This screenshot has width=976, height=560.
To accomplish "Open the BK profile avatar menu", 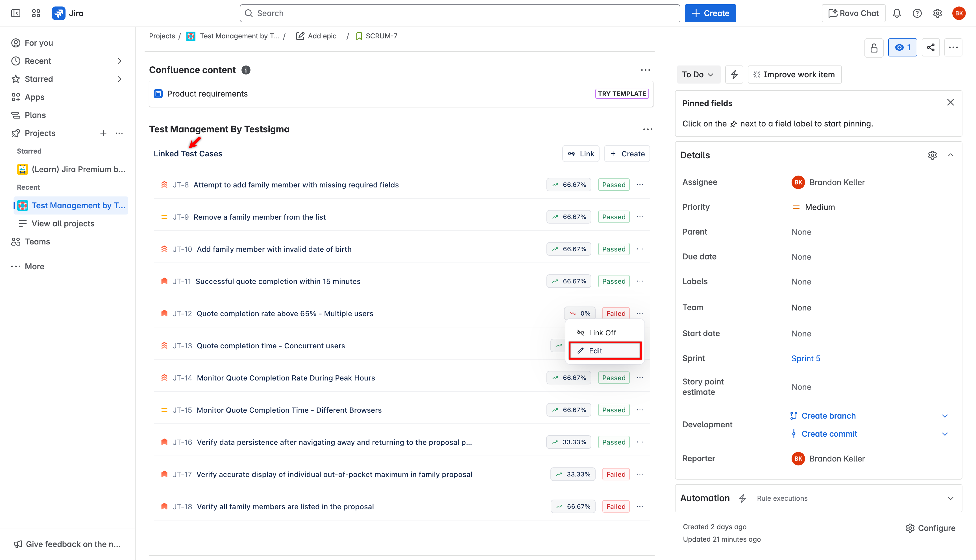I will (959, 14).
